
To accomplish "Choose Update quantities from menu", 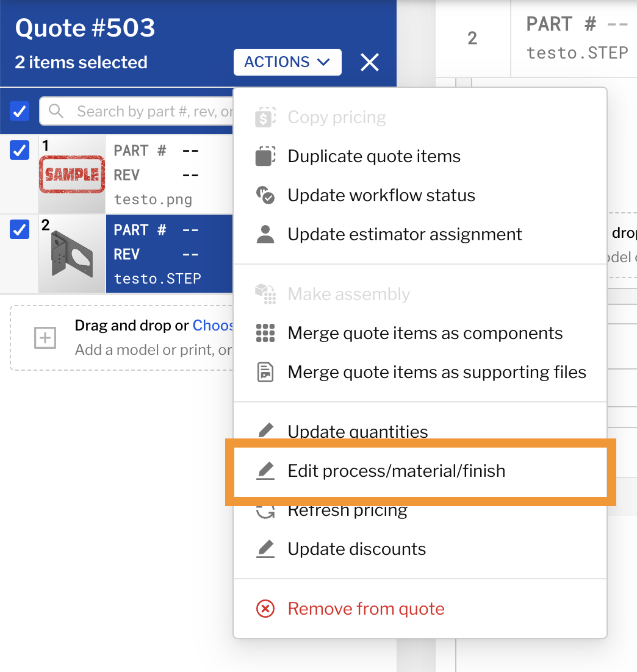I will coord(358,431).
